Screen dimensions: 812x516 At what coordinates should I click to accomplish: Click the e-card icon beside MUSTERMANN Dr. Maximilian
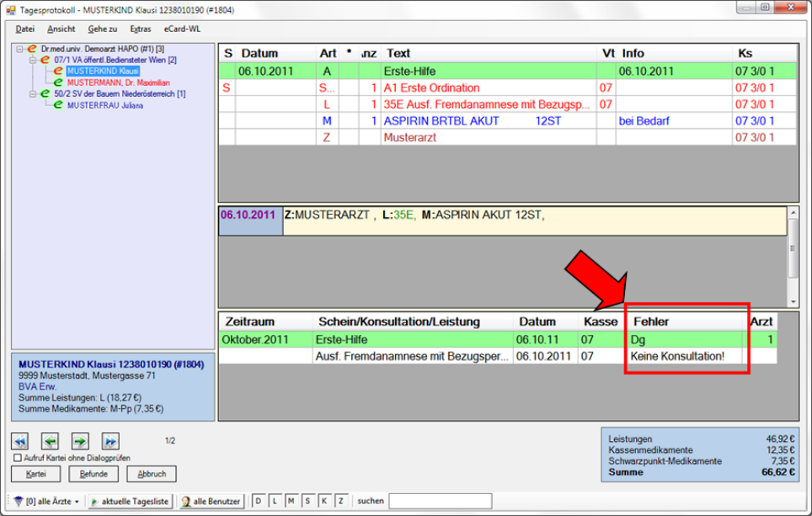(58, 82)
